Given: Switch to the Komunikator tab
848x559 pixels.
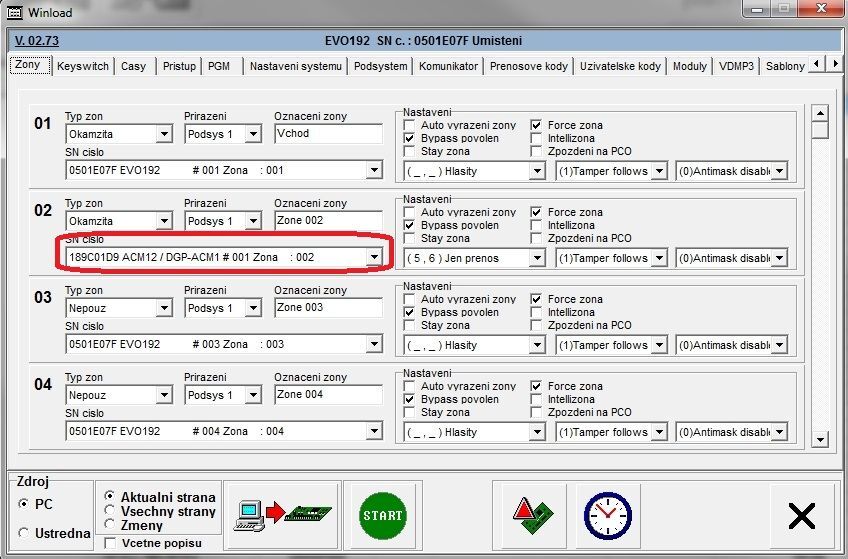Looking at the screenshot, I should (448, 66).
